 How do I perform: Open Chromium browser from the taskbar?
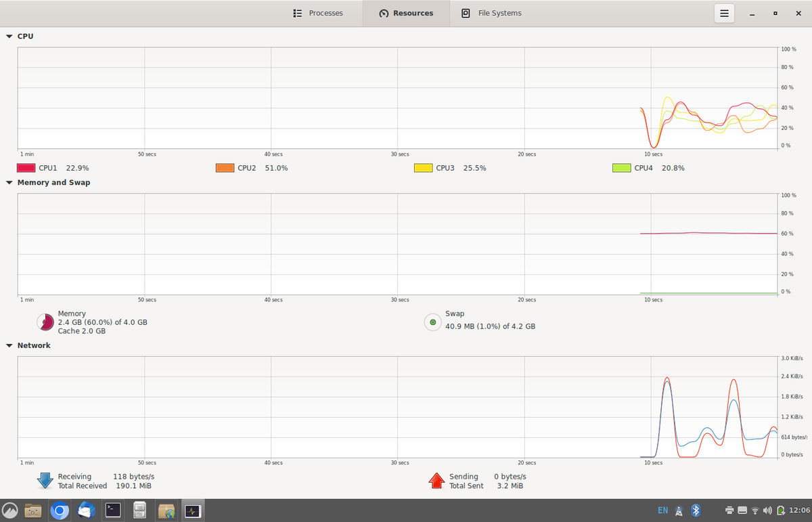(60, 510)
